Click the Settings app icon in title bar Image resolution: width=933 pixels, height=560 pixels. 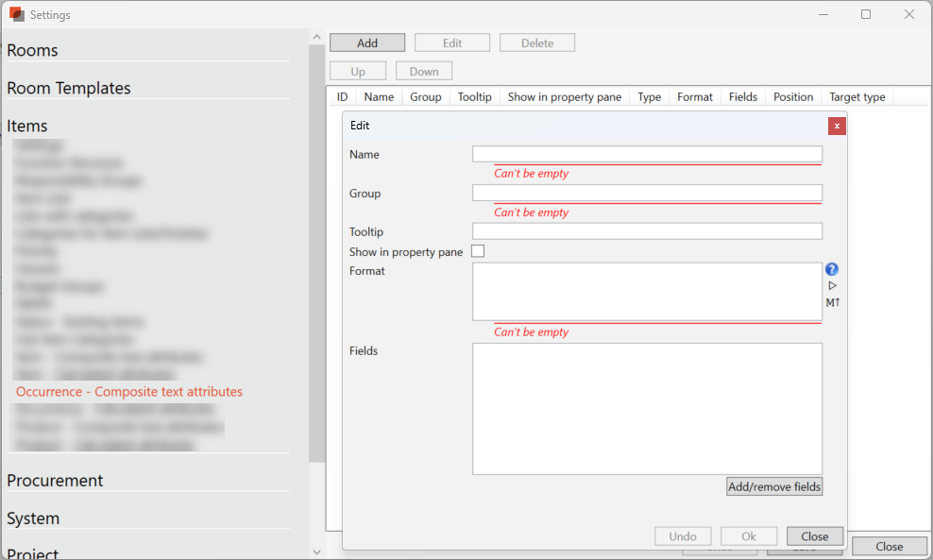(x=17, y=14)
